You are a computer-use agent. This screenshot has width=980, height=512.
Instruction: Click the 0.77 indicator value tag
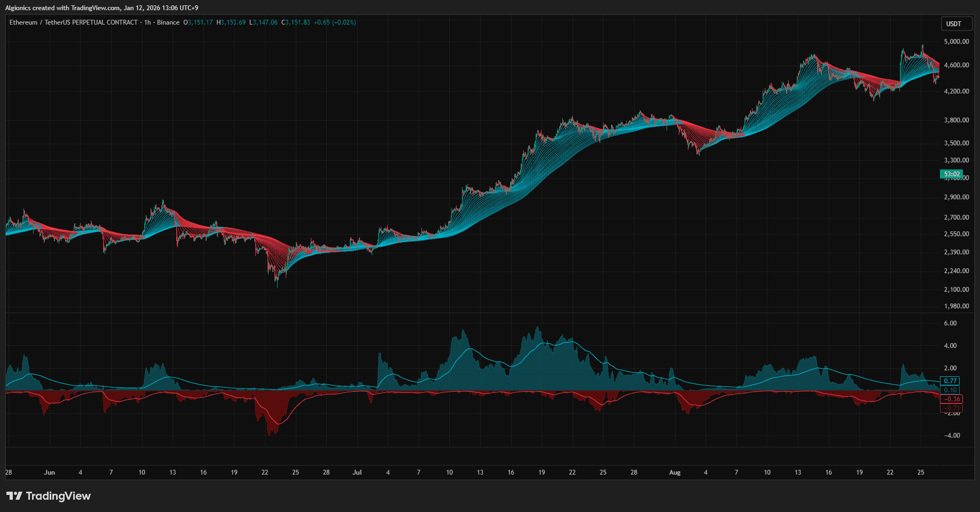click(x=950, y=381)
